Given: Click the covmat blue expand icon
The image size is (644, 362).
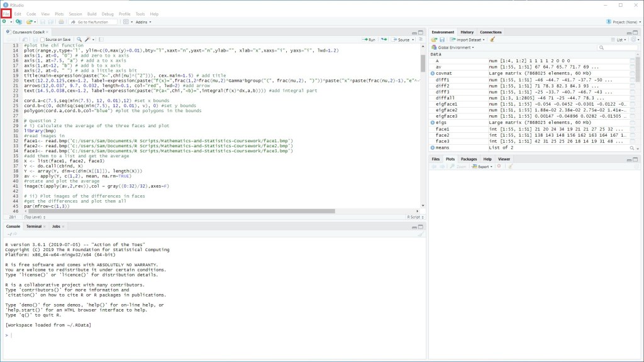Looking at the screenshot, I should (x=433, y=74).
